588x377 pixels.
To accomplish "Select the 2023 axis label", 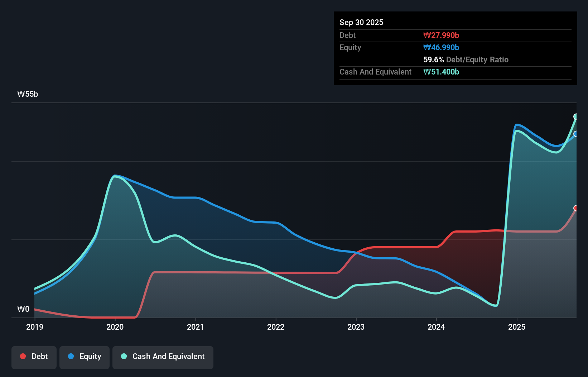I will [356, 327].
